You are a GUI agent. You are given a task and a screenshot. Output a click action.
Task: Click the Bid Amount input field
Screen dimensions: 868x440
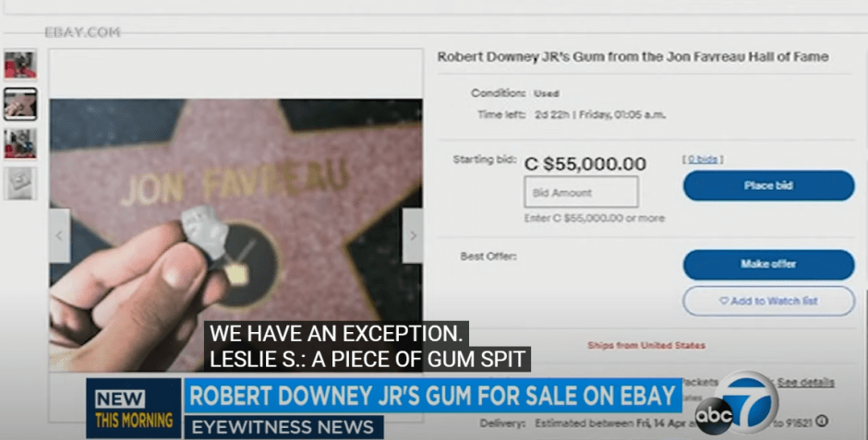(x=581, y=193)
